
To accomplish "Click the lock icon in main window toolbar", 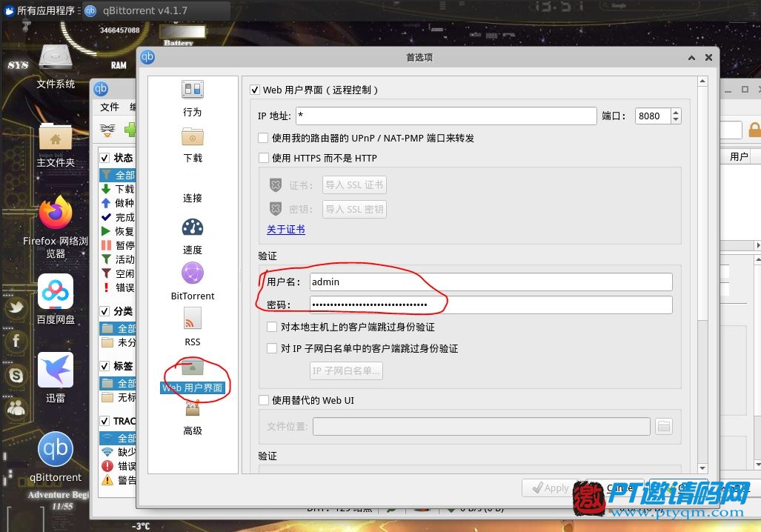I will point(754,130).
